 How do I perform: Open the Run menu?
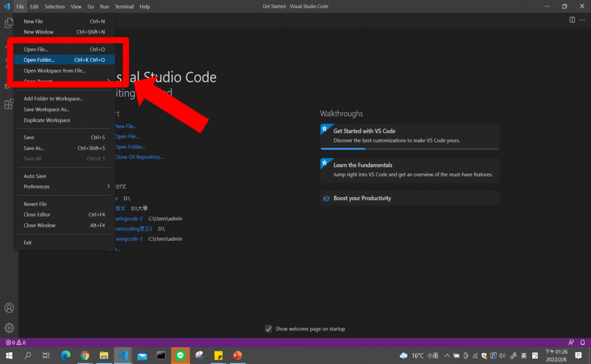click(x=104, y=6)
